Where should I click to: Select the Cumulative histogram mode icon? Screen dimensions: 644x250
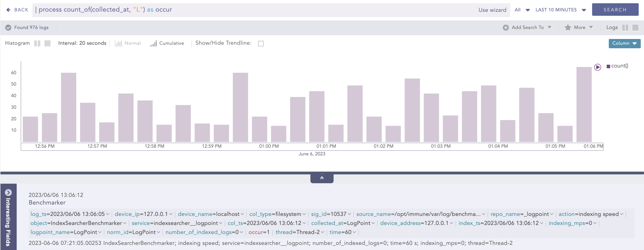pyautogui.click(x=153, y=43)
